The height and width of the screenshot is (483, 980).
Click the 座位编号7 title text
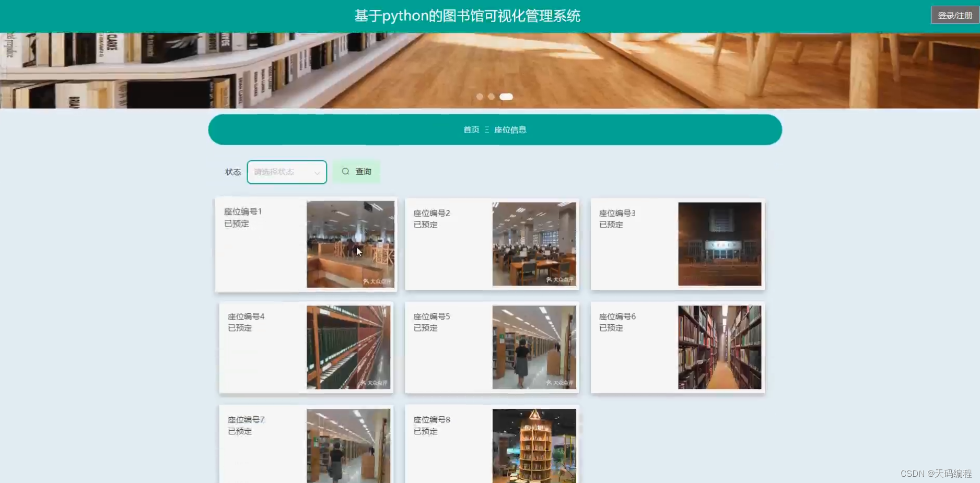click(x=246, y=420)
